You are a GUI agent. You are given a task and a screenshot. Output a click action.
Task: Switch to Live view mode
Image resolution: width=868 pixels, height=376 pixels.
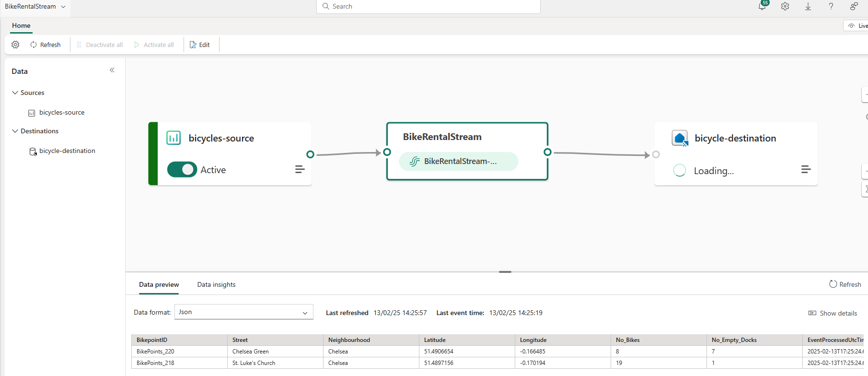point(857,26)
